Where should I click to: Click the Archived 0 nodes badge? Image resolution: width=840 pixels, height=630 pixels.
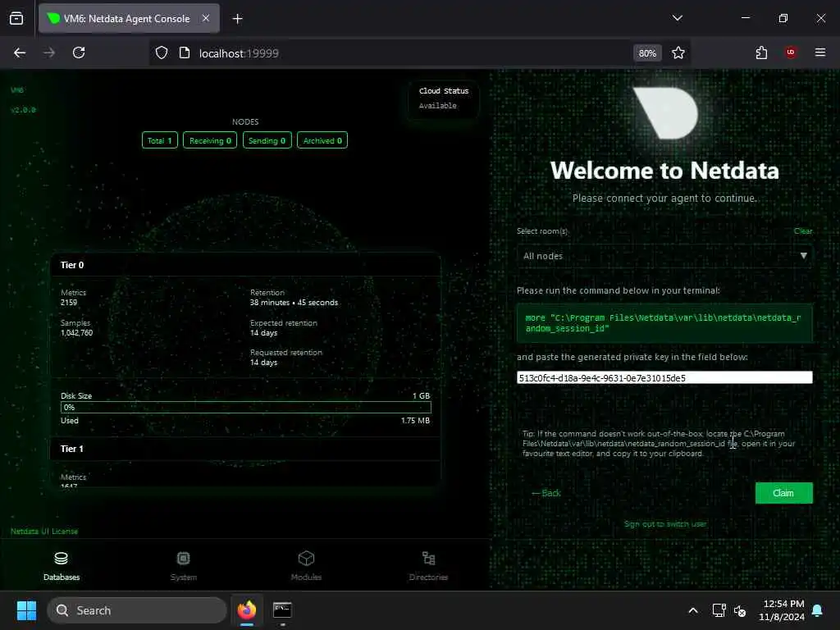point(322,140)
